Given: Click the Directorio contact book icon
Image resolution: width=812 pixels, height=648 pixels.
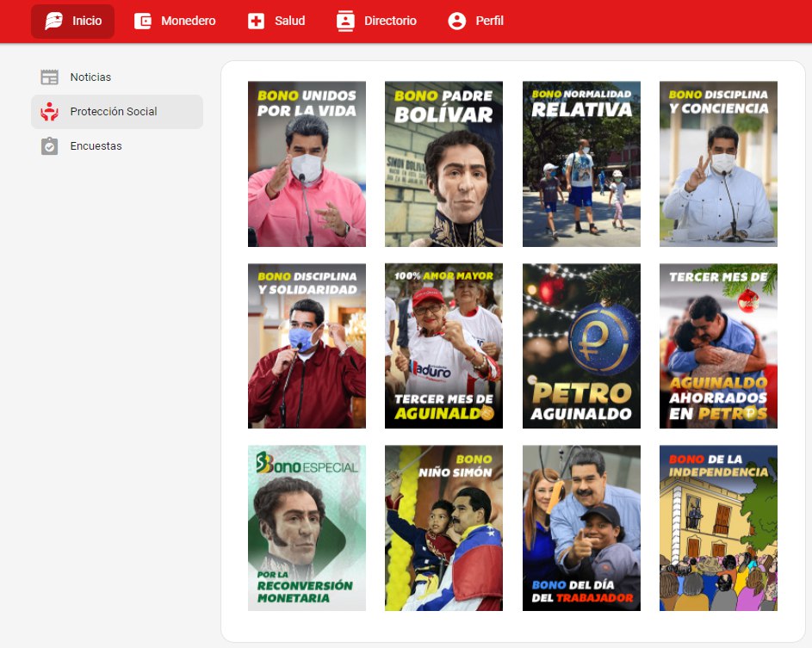Looking at the screenshot, I should point(345,21).
